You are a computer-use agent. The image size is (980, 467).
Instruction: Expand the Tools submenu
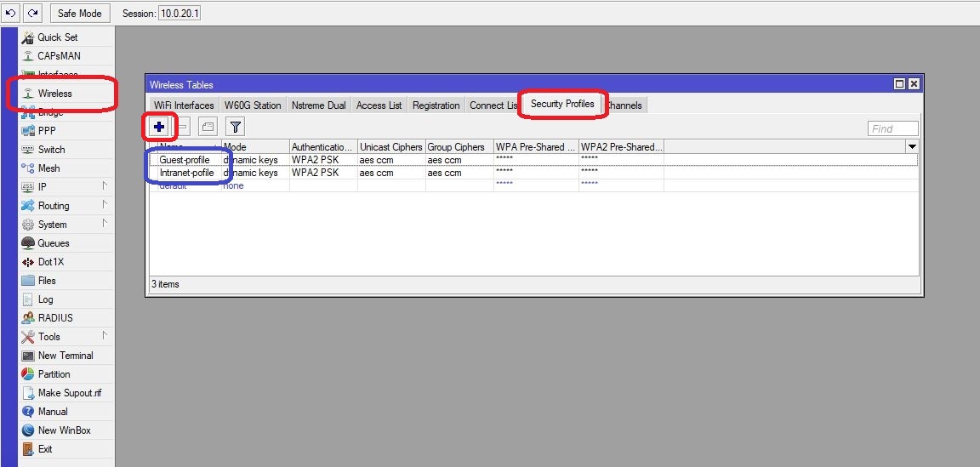(x=105, y=336)
